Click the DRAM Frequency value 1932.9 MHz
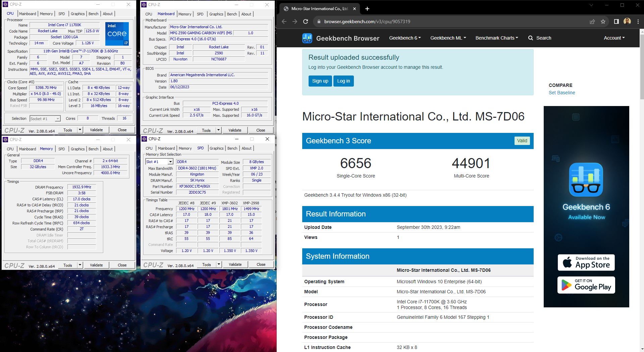This screenshot has height=352, width=644. click(82, 187)
